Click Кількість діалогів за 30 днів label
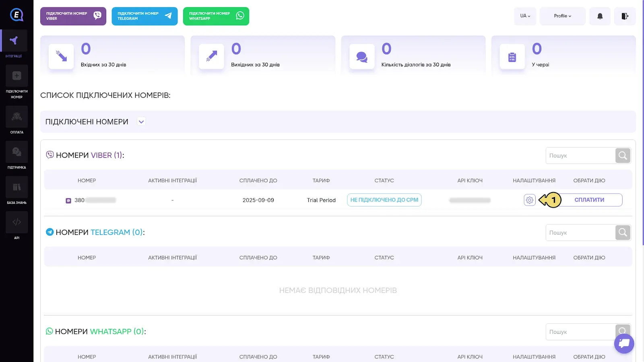This screenshot has height=362, width=644. point(416,65)
